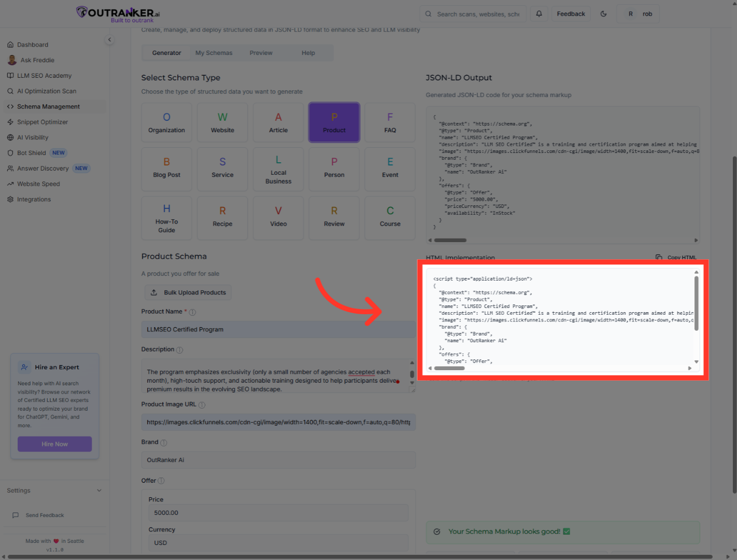The image size is (737, 560).
Task: Select Website schema type
Action: click(222, 123)
